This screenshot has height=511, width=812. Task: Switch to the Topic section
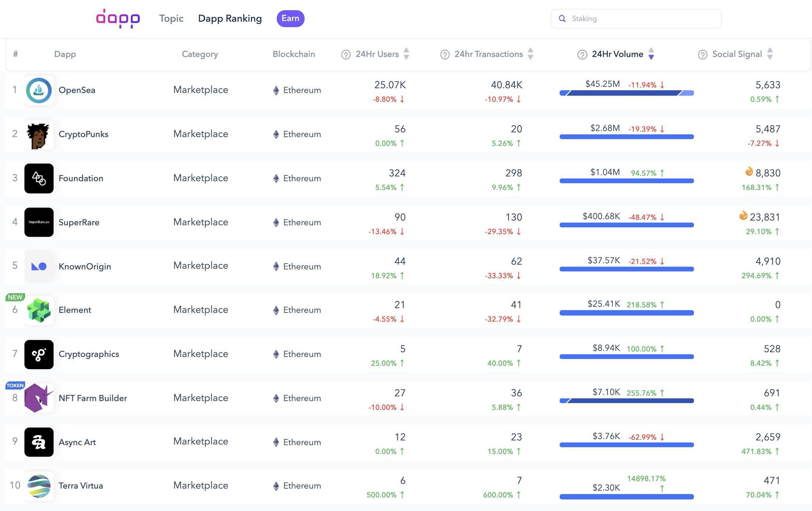point(171,19)
